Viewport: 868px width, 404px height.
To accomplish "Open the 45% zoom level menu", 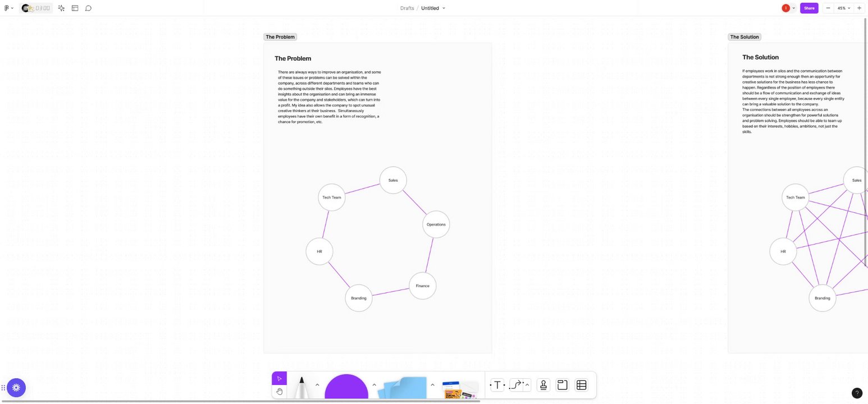I will point(844,8).
